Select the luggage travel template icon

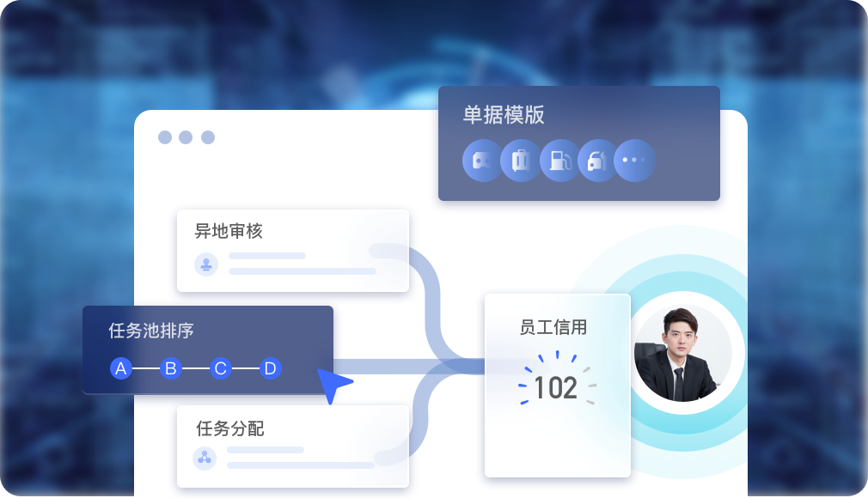520,161
